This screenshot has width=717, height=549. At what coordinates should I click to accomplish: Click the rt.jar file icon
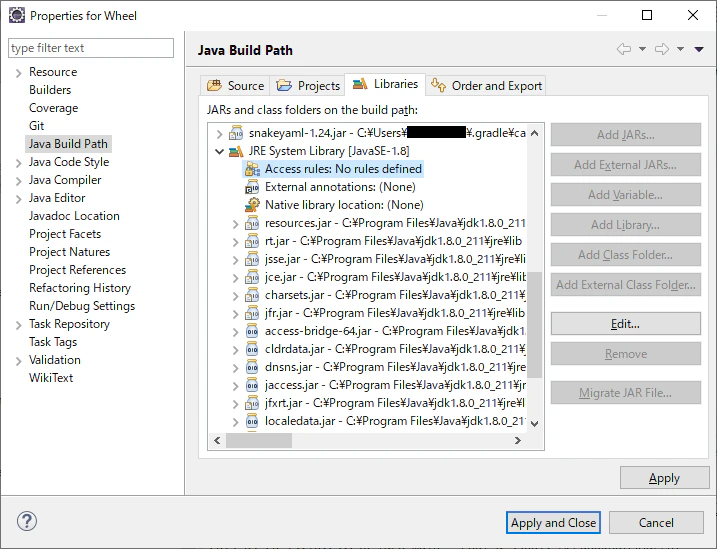pos(252,241)
